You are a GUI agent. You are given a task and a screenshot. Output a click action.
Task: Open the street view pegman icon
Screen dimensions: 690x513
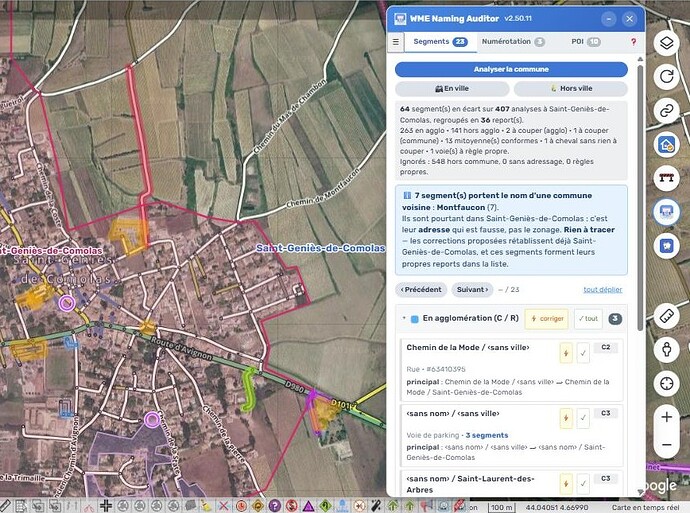[x=666, y=350]
